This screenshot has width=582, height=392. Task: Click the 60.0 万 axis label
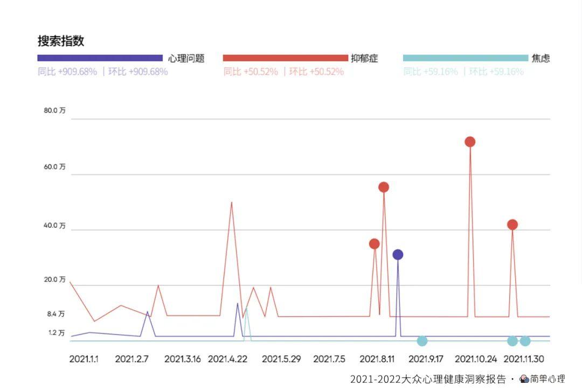(54, 167)
